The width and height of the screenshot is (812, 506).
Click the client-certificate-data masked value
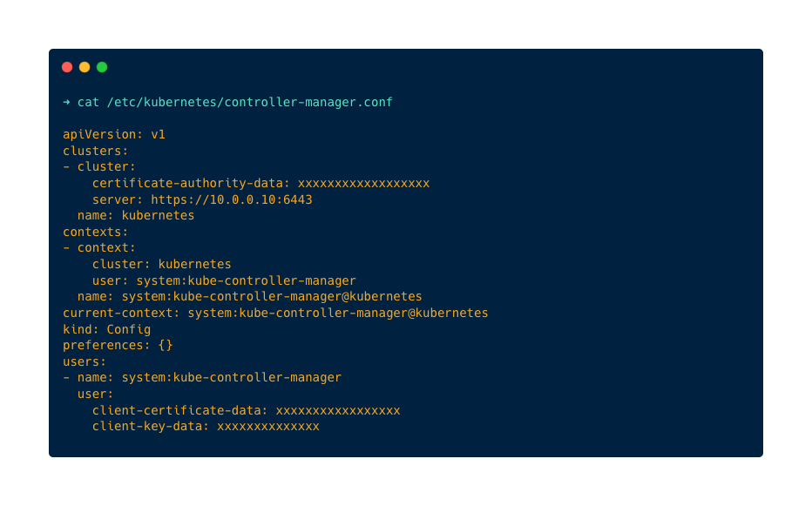click(338, 410)
